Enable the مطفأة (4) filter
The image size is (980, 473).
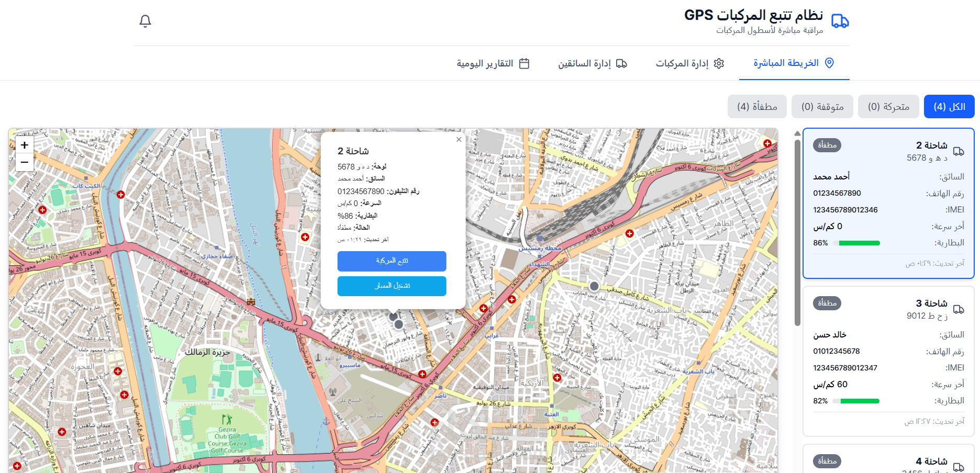pyautogui.click(x=757, y=106)
